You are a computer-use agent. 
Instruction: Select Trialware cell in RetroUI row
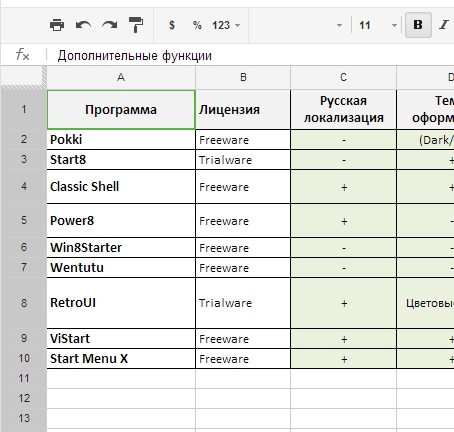coord(243,303)
